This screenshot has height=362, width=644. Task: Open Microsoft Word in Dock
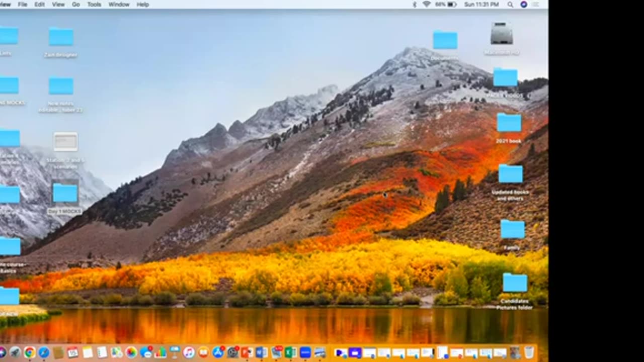[261, 352]
